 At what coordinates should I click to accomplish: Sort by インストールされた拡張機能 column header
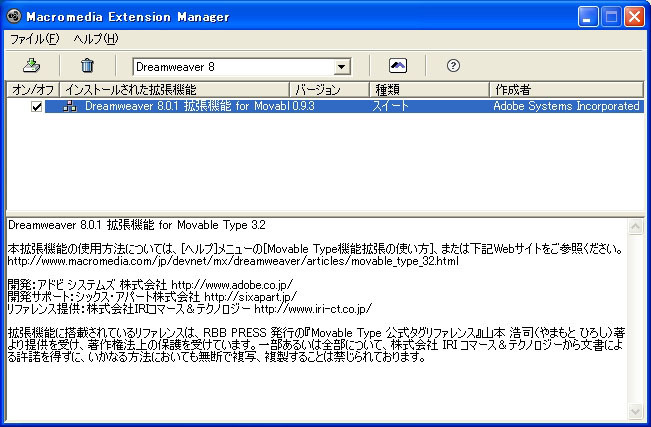tap(174, 89)
